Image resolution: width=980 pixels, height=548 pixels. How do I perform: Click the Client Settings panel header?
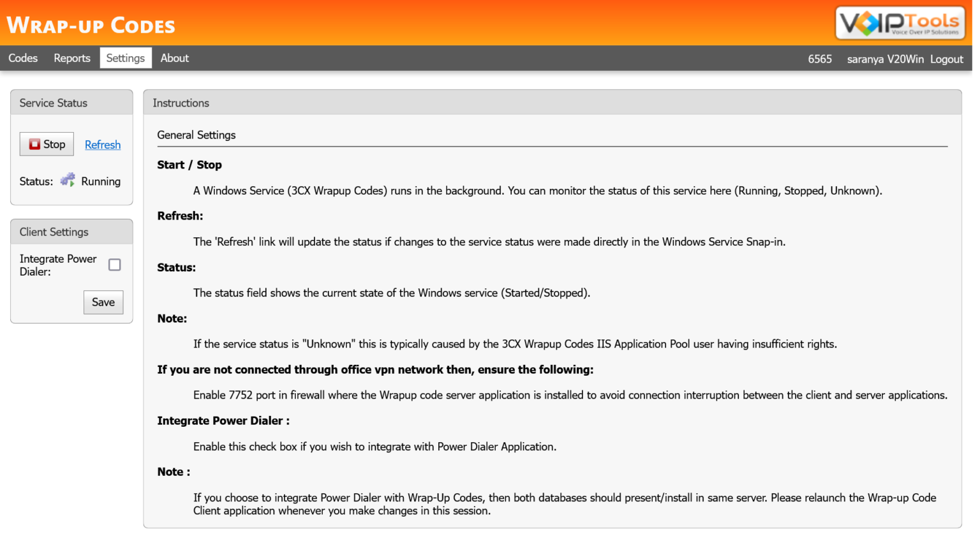(54, 232)
